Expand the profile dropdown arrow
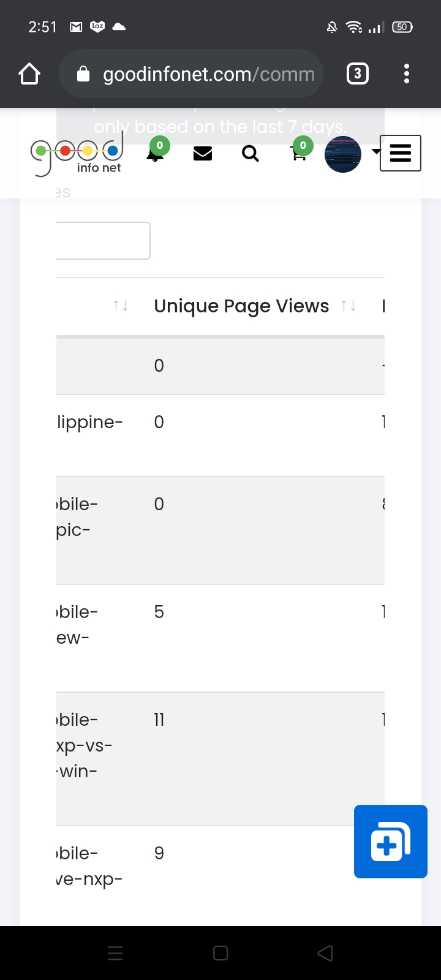The height and width of the screenshot is (980, 441). point(375,151)
